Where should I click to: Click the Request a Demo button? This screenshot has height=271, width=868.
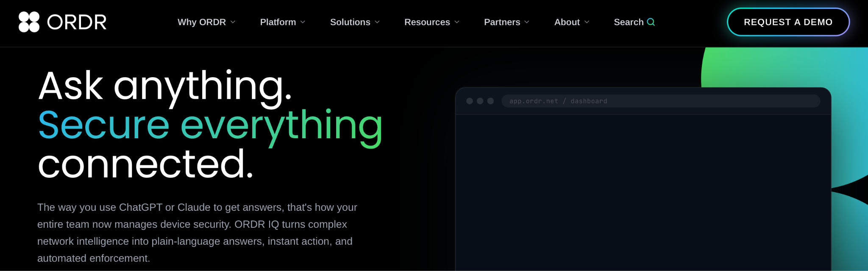788,22
